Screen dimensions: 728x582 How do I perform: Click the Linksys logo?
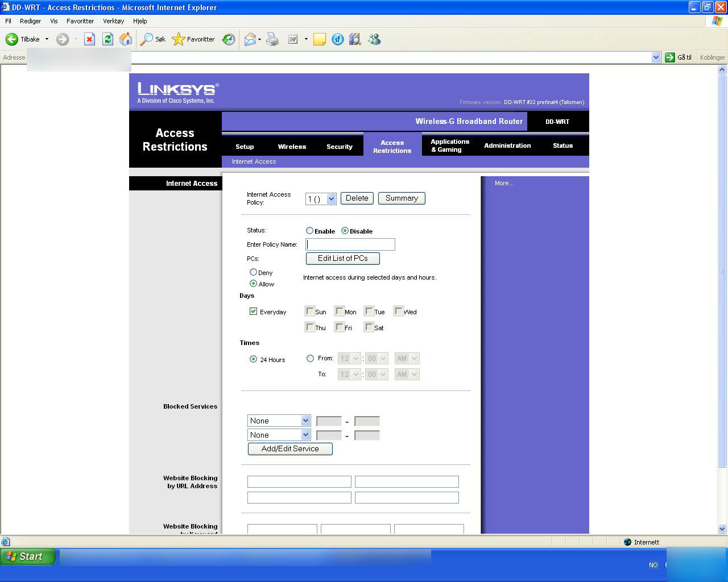click(x=177, y=93)
